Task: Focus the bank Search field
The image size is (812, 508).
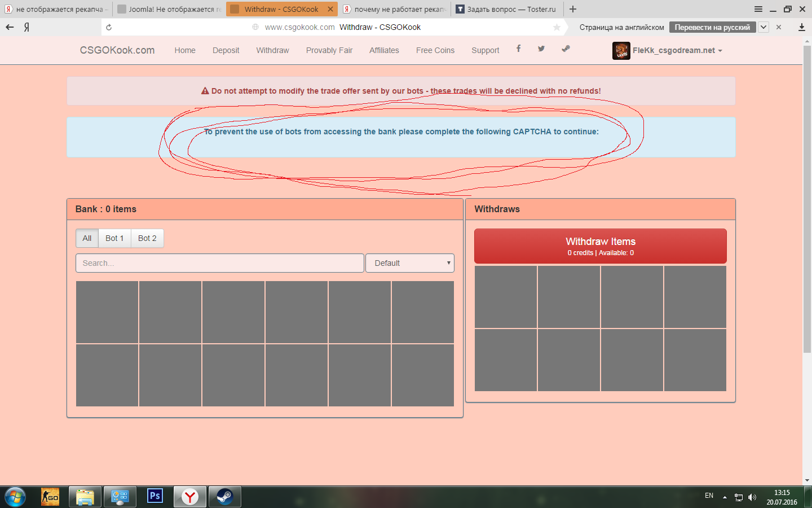Action: [x=220, y=263]
